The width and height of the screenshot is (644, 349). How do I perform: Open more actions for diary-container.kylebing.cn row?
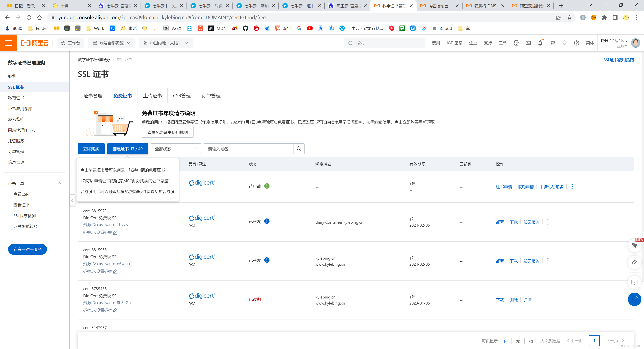click(548, 222)
